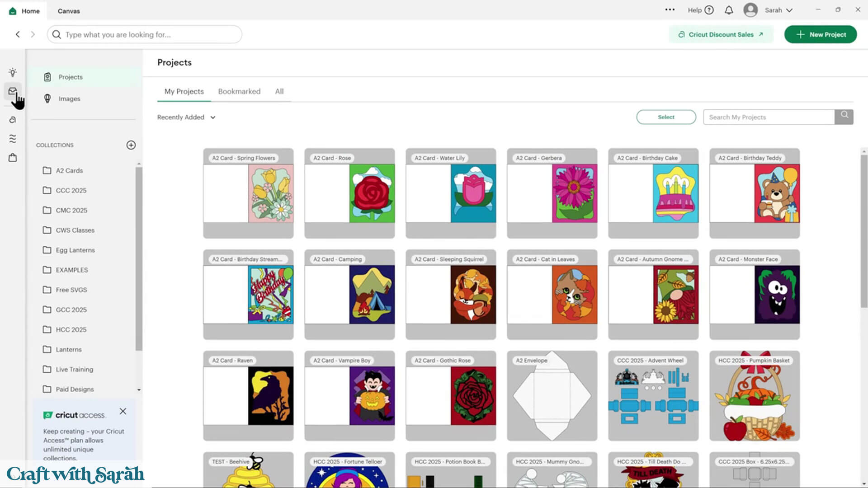
Task: Open the Sarah account dropdown
Action: [778, 10]
